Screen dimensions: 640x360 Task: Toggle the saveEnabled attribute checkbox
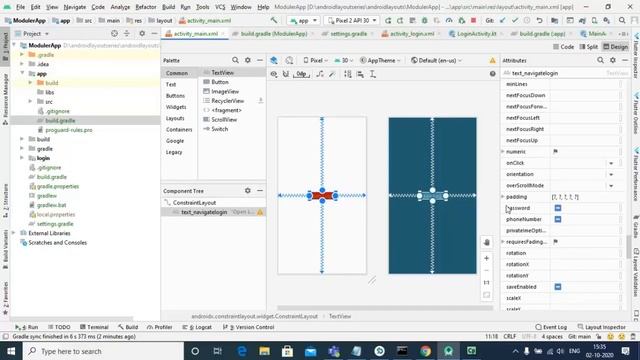click(558, 287)
